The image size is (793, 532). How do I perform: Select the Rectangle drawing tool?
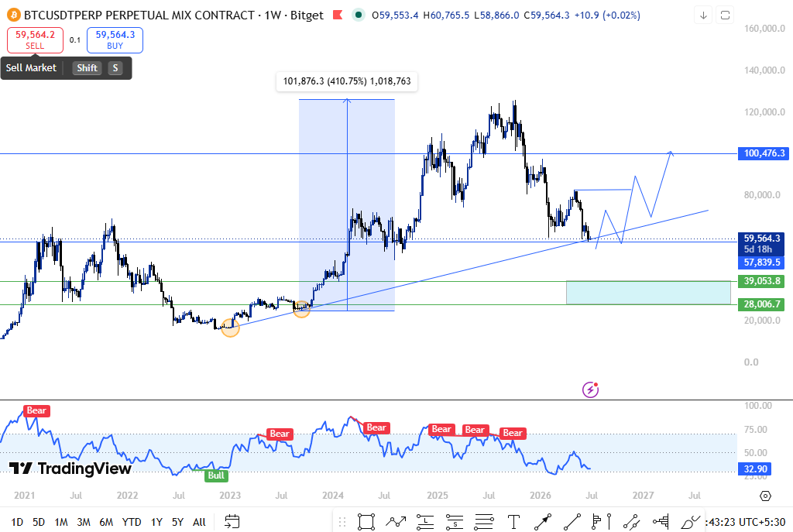[366, 522]
